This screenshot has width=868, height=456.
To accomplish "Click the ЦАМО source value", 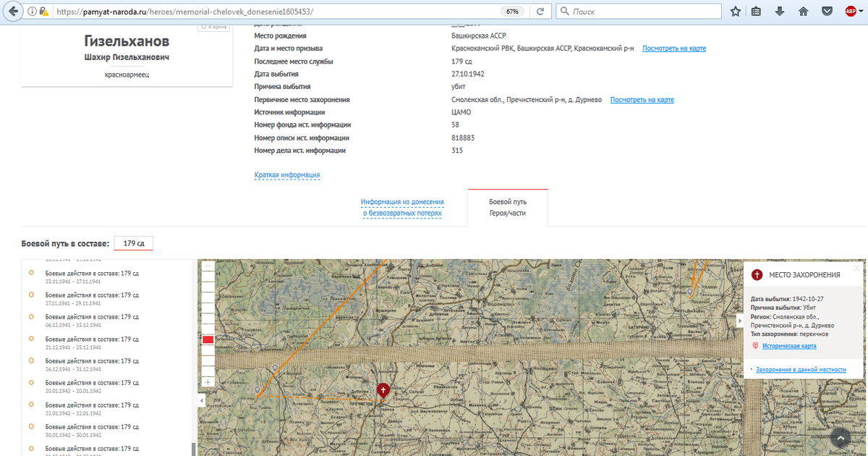I will tap(461, 112).
